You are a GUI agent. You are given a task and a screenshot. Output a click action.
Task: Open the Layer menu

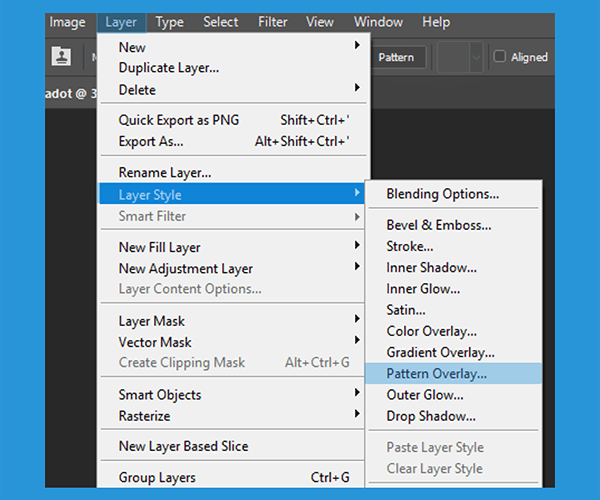[121, 22]
